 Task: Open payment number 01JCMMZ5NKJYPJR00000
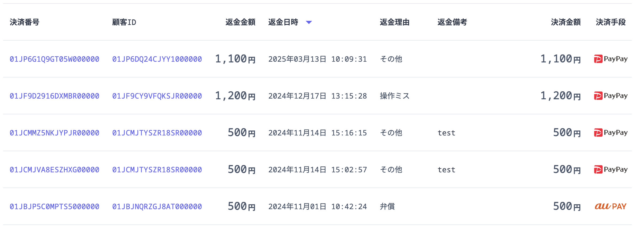[55, 133]
